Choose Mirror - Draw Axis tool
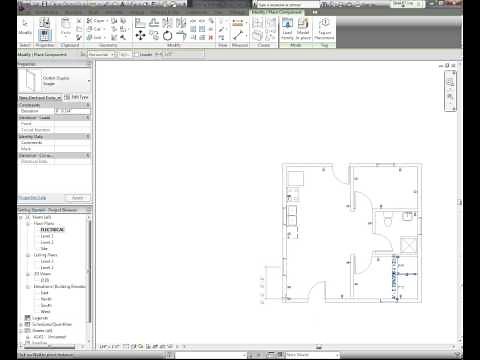480x360 pixels. 181,23
